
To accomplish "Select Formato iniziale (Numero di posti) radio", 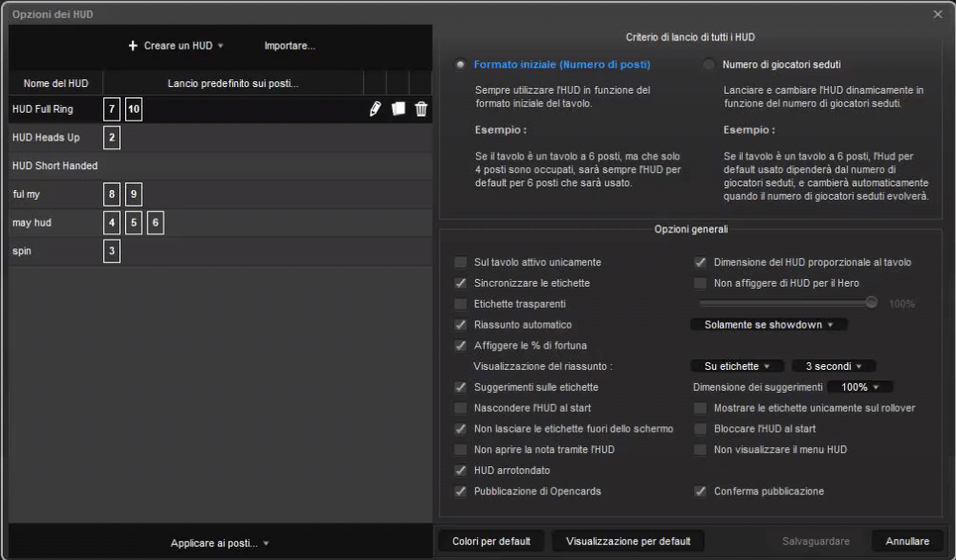I will point(461,64).
